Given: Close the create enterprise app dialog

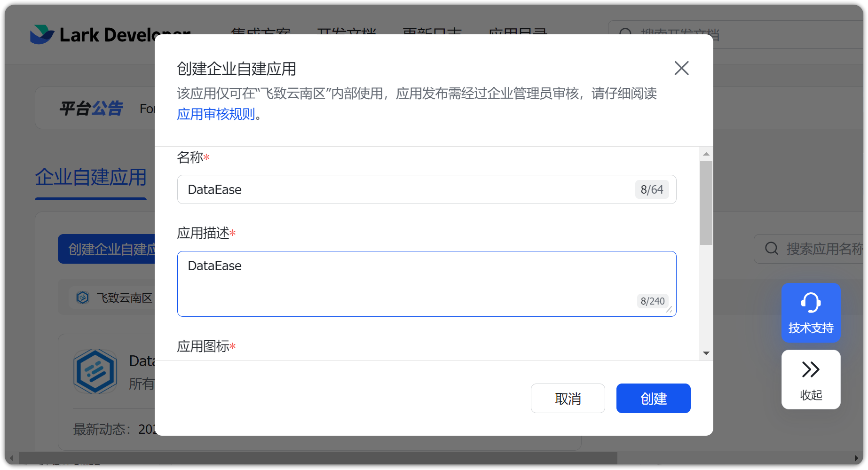Looking at the screenshot, I should (681, 68).
